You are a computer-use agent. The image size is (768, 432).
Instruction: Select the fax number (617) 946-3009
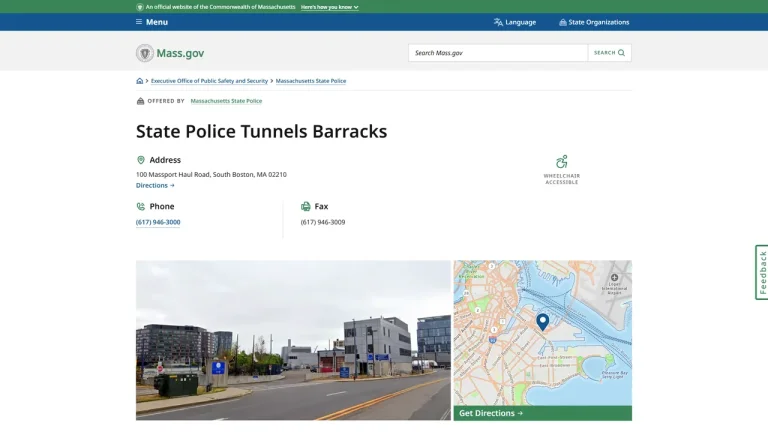tap(323, 222)
